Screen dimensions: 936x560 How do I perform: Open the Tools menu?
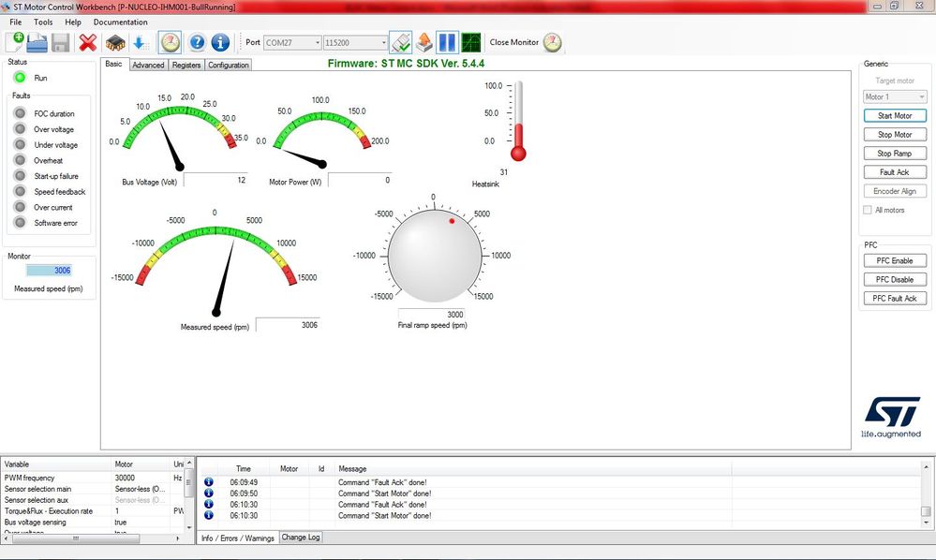click(43, 22)
